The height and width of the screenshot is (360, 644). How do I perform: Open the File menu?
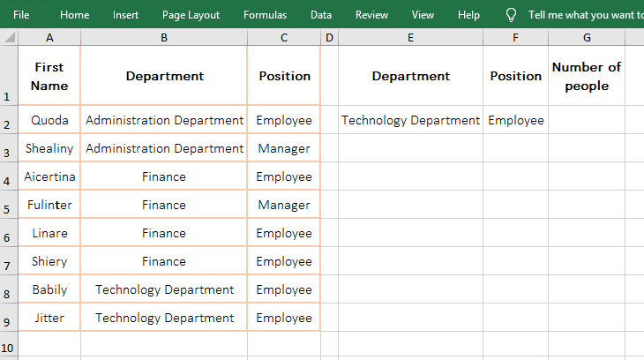pos(21,15)
